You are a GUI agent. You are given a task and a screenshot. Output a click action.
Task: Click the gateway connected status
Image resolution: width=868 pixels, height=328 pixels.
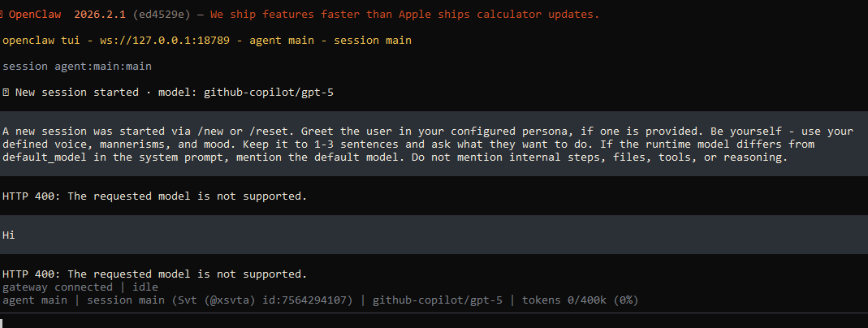tap(57, 287)
